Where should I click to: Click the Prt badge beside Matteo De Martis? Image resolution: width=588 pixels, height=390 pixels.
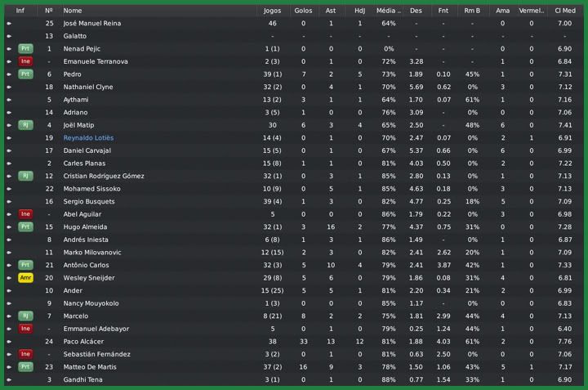tap(25, 367)
